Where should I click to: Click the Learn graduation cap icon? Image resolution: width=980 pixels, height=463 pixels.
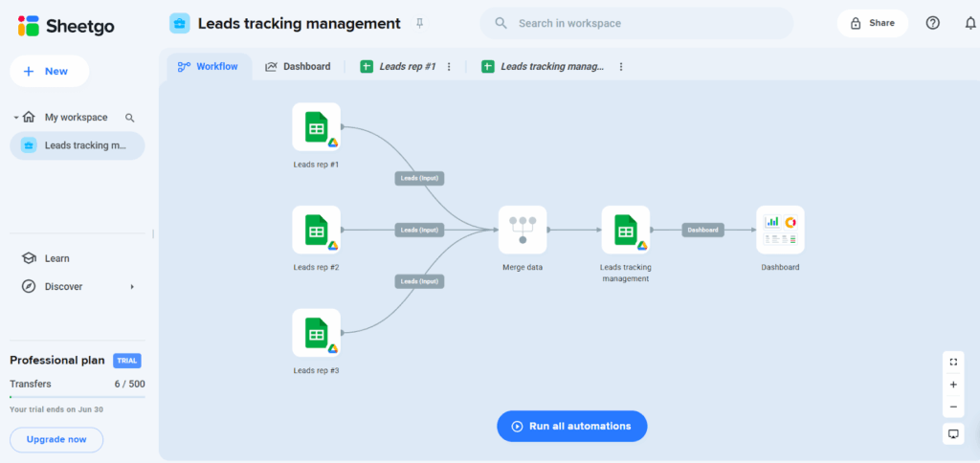(x=29, y=258)
